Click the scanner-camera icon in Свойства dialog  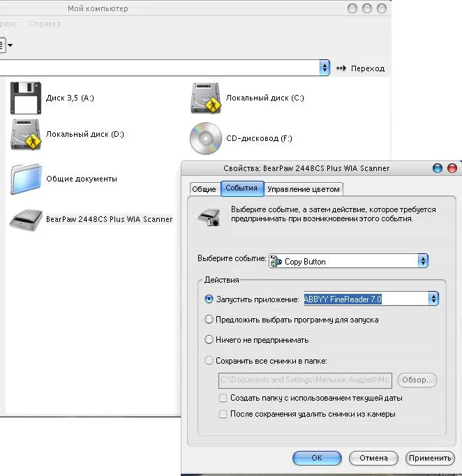tap(209, 217)
